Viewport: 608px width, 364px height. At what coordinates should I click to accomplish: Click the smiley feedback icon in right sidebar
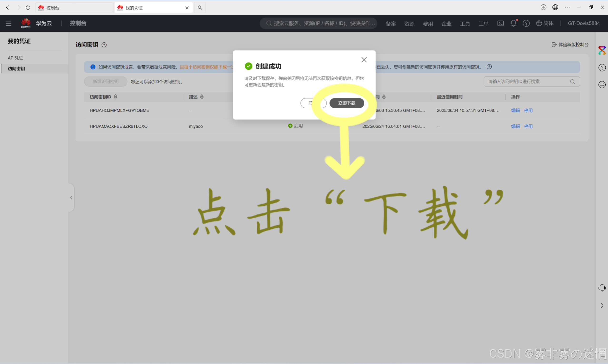[602, 85]
